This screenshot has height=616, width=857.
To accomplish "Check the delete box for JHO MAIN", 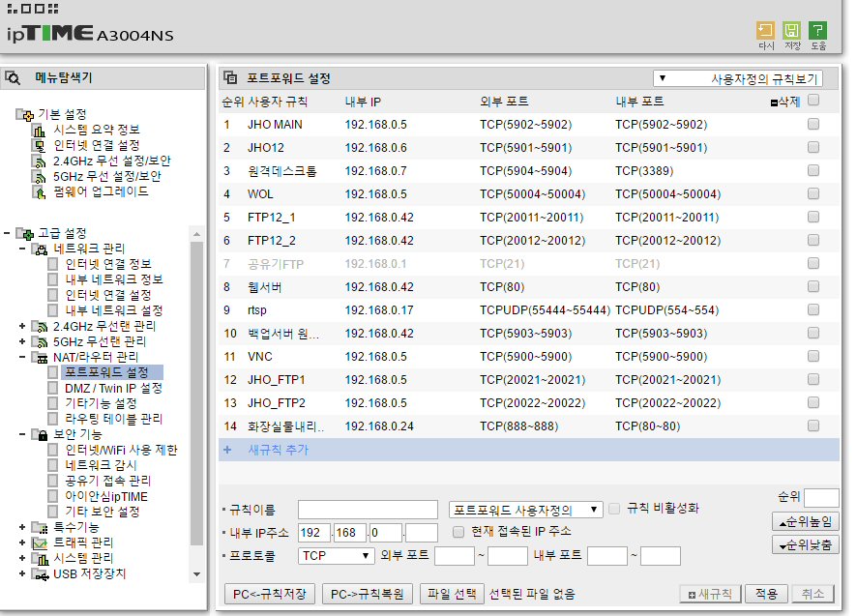I will 813,124.
